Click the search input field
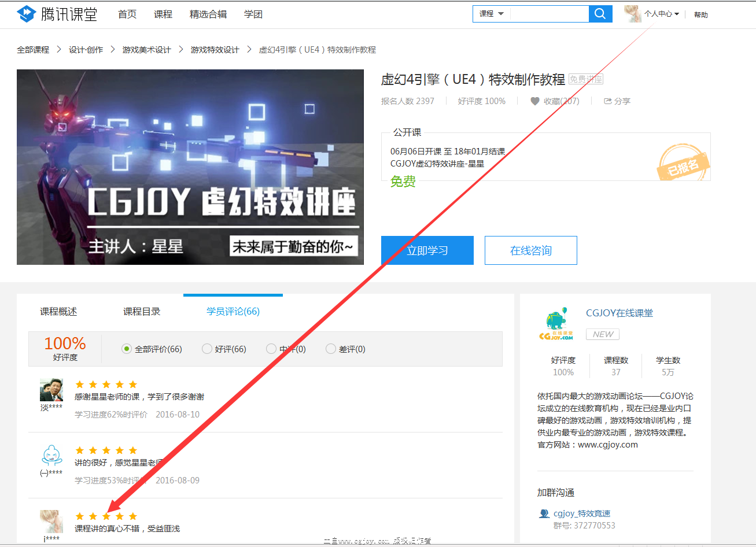Screen dimensions: 756x547 coord(547,13)
